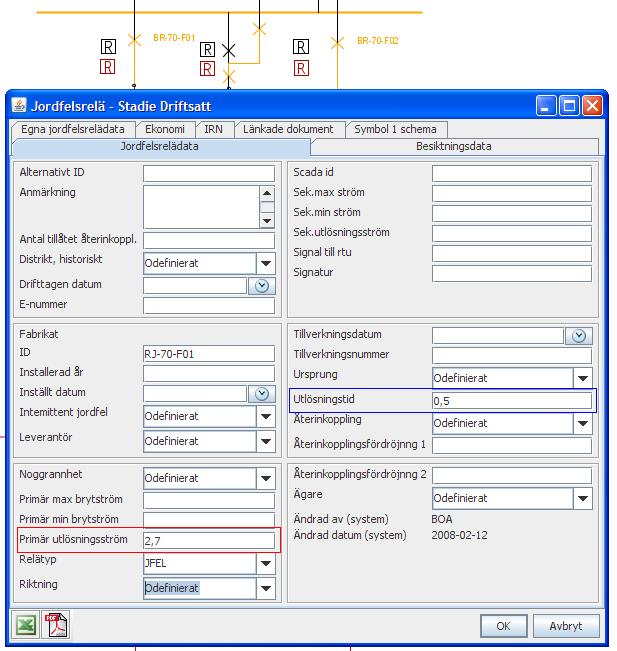This screenshot has height=651, width=617.
Task: Click Primär utlösningsström field with 2,7
Action: (x=209, y=541)
